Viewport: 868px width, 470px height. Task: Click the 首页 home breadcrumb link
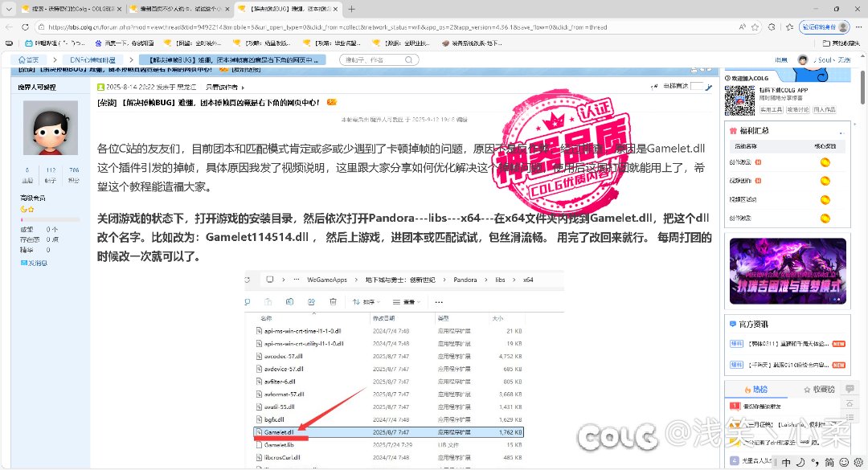29,59
